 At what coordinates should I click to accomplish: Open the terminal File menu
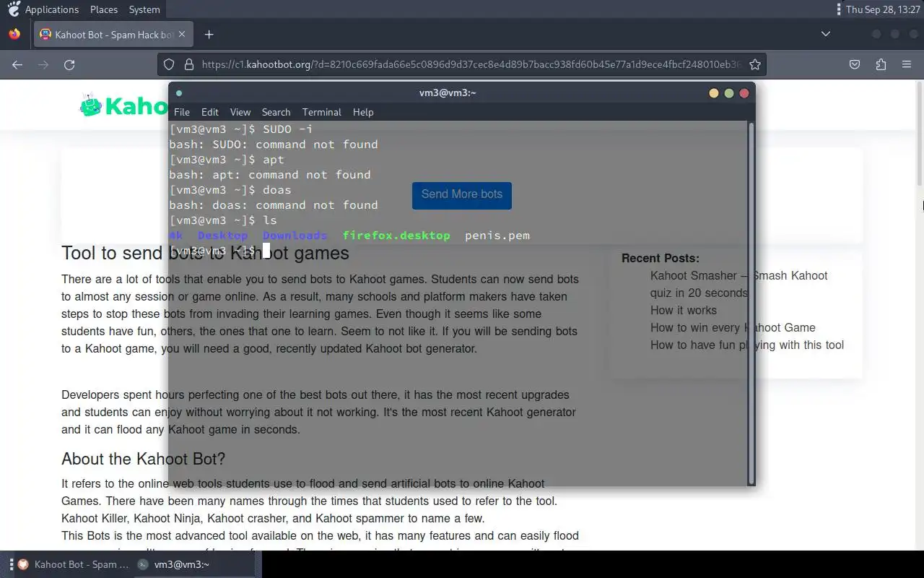[182, 112]
